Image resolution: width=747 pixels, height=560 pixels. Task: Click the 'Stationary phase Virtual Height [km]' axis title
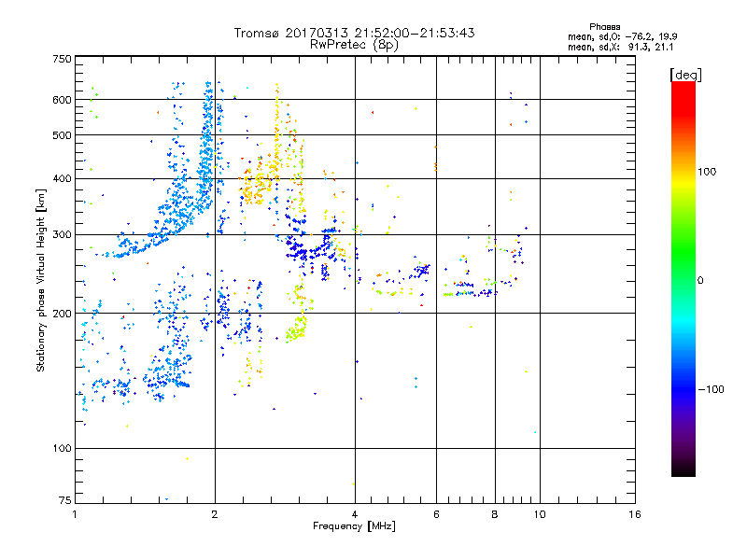pyautogui.click(x=41, y=280)
